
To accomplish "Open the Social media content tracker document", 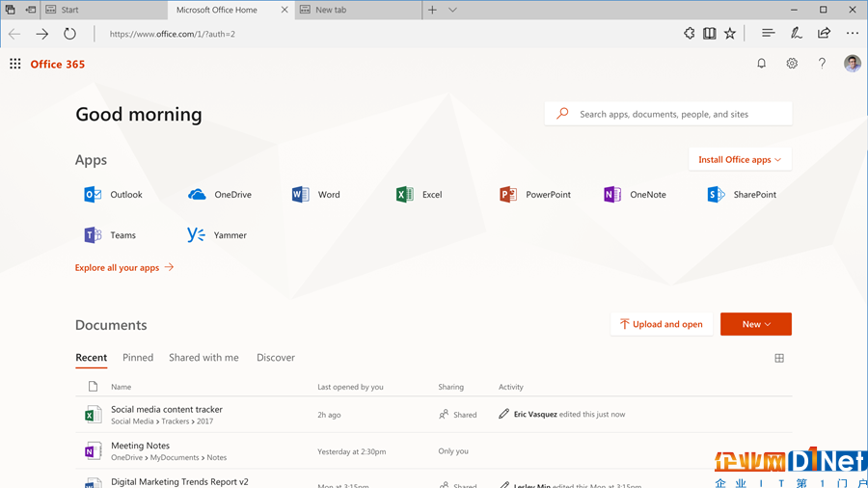I will click(167, 410).
